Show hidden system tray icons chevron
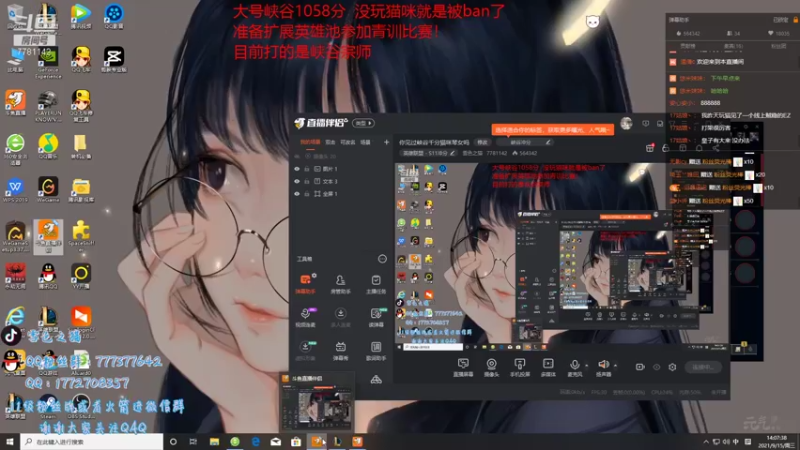 pyautogui.click(x=706, y=442)
